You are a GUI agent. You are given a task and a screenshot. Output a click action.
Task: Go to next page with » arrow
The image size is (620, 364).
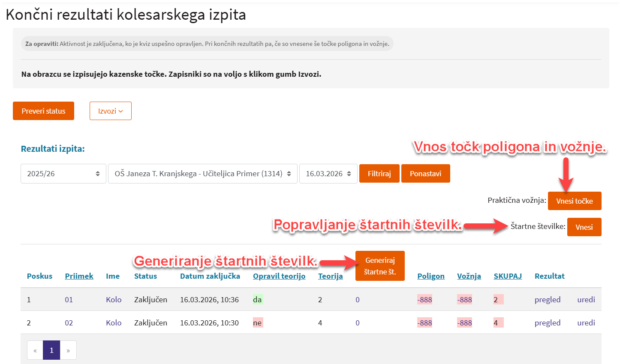click(68, 350)
